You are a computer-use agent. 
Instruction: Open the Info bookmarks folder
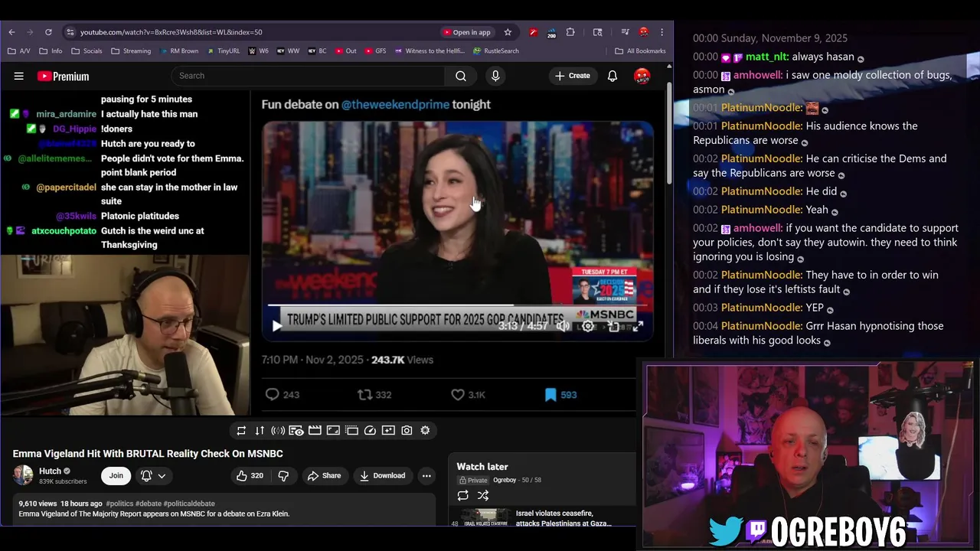pyautogui.click(x=51, y=51)
